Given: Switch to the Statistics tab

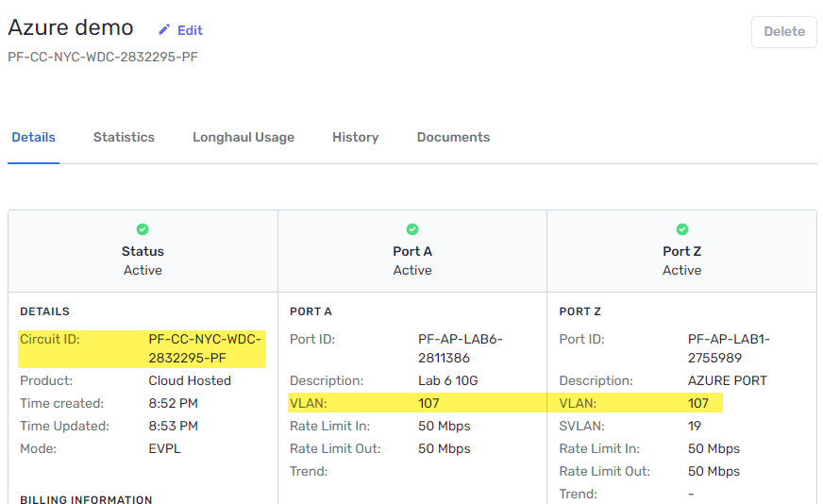Looking at the screenshot, I should [x=124, y=137].
